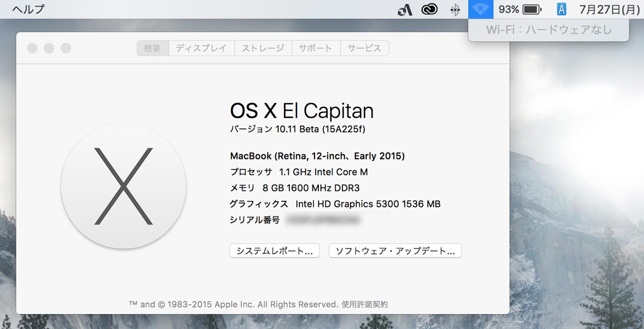Click the Wi-Fi: ハードウェアなし menu entry

coord(548,30)
